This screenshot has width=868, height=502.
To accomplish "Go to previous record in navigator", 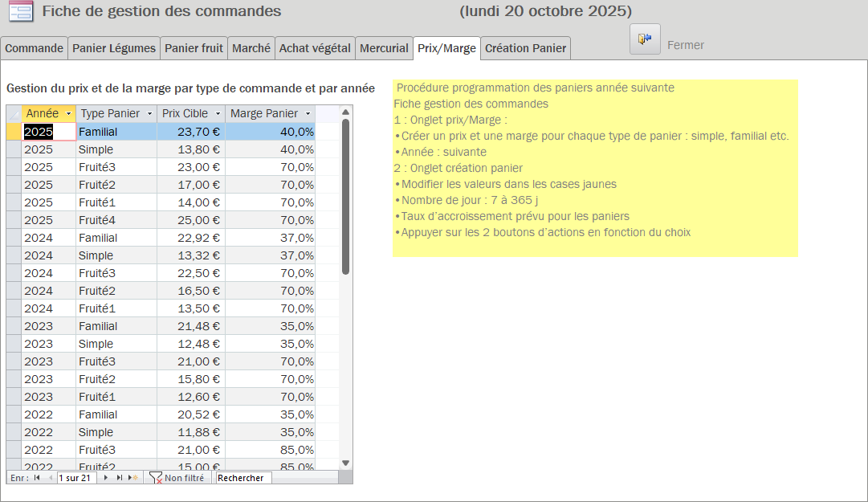I will (50, 478).
